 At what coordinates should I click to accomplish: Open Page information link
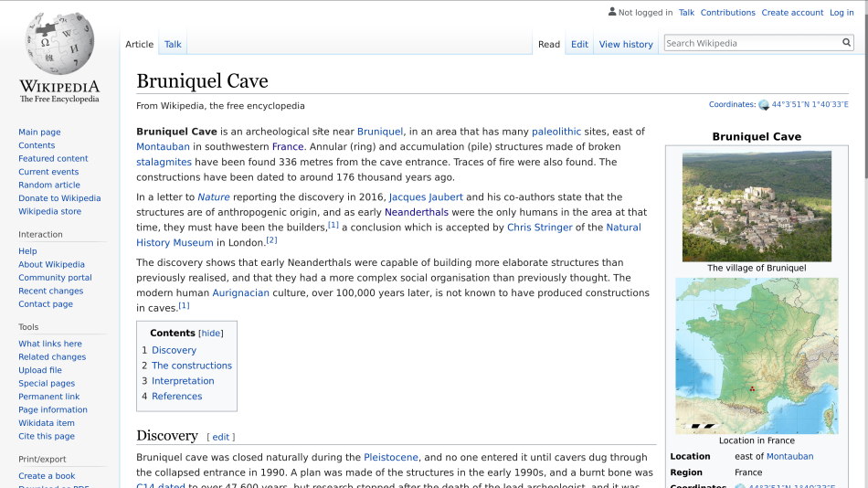tap(53, 410)
